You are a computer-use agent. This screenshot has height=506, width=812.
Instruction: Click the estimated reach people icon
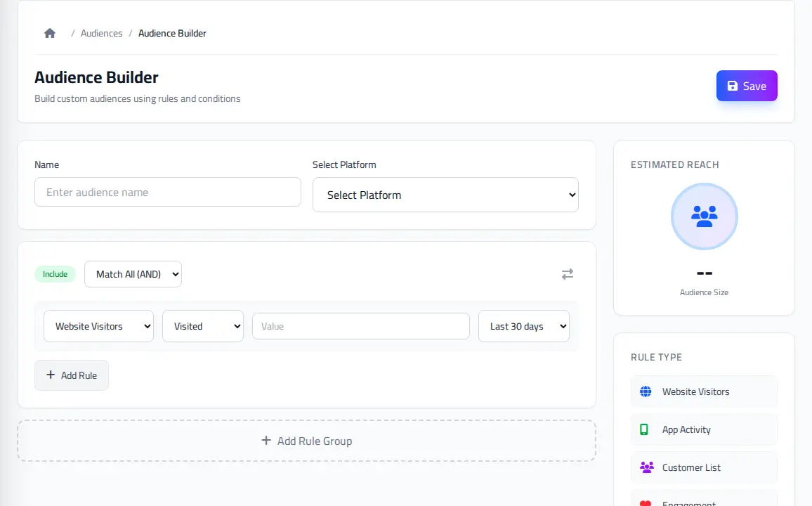click(705, 216)
